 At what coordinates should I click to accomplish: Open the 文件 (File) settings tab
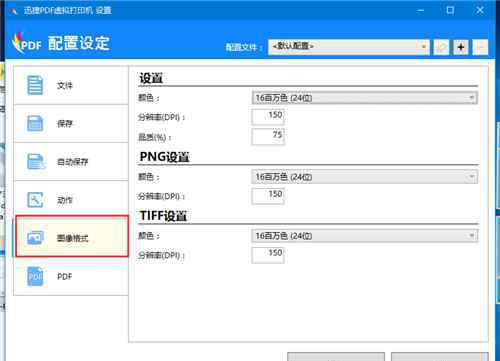71,85
